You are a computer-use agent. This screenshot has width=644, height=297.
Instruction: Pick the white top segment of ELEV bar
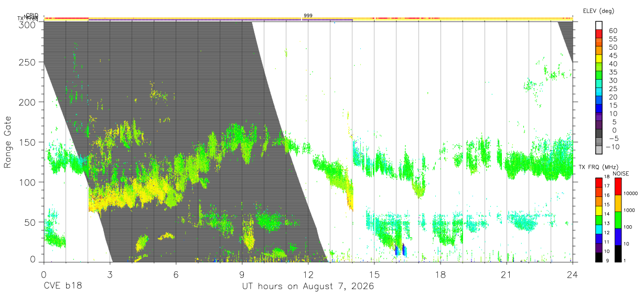tap(599, 25)
